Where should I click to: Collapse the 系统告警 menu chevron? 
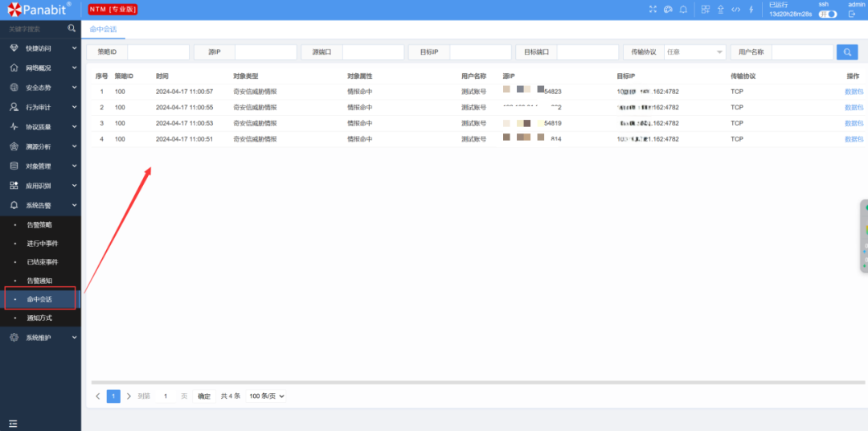(x=74, y=205)
